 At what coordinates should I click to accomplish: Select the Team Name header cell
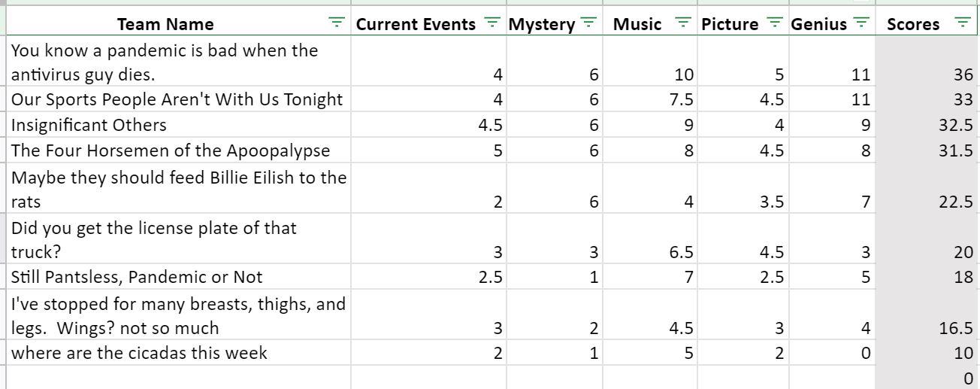(179, 23)
